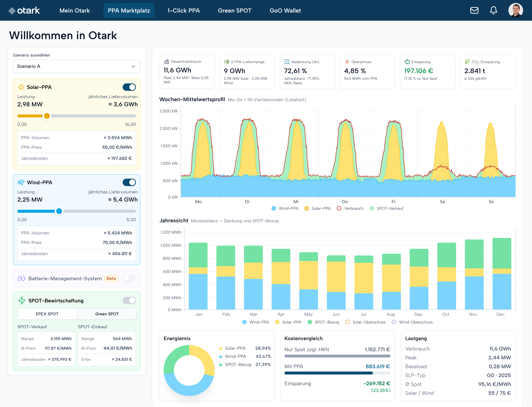Open 1-Click PPA
The height and width of the screenshot is (407, 532).
(184, 10)
